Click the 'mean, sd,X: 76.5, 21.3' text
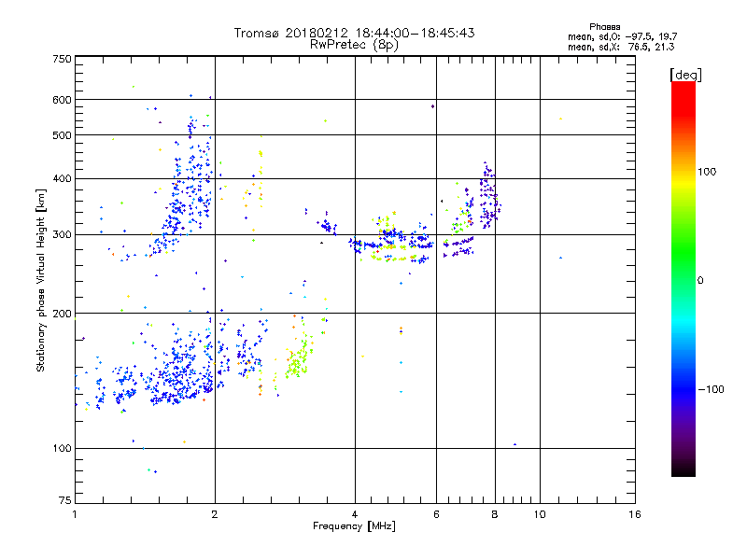 pos(621,47)
